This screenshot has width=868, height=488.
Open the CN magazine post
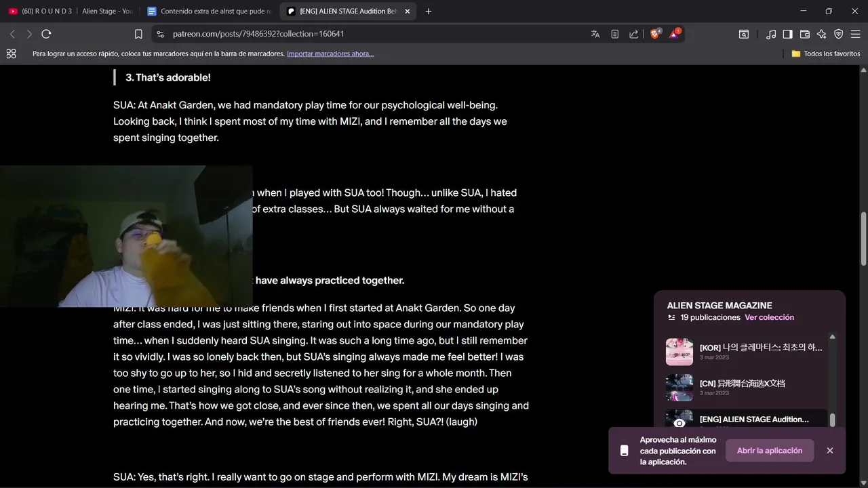point(746,387)
